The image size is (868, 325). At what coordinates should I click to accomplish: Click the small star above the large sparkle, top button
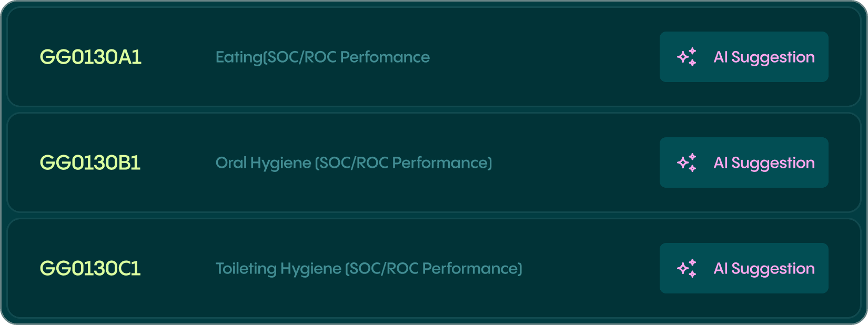[x=692, y=50]
